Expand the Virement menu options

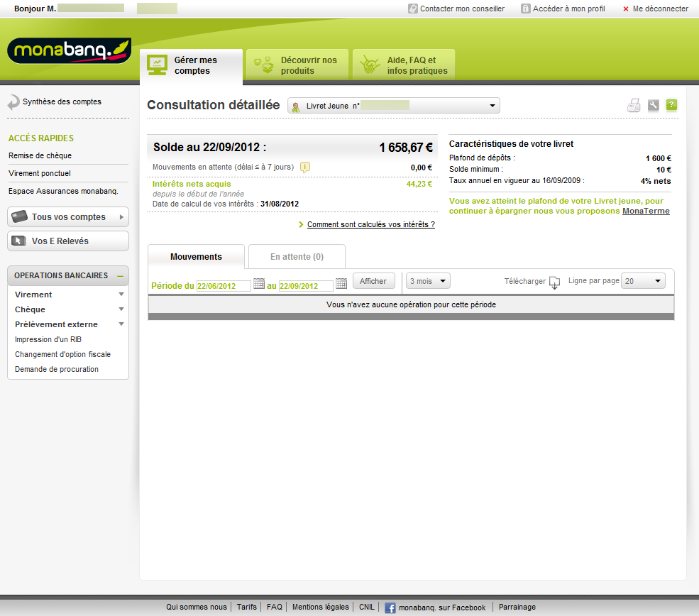121,294
